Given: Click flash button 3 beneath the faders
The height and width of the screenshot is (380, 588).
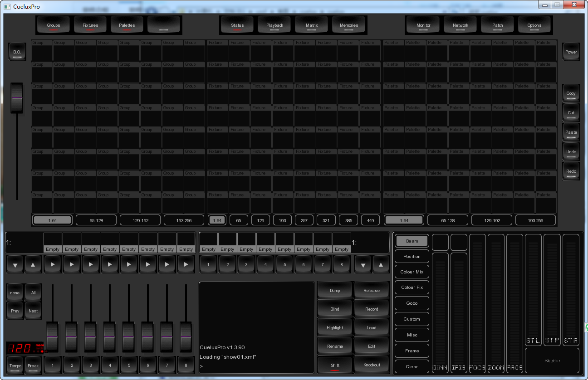Looking at the screenshot, I should (x=91, y=365).
